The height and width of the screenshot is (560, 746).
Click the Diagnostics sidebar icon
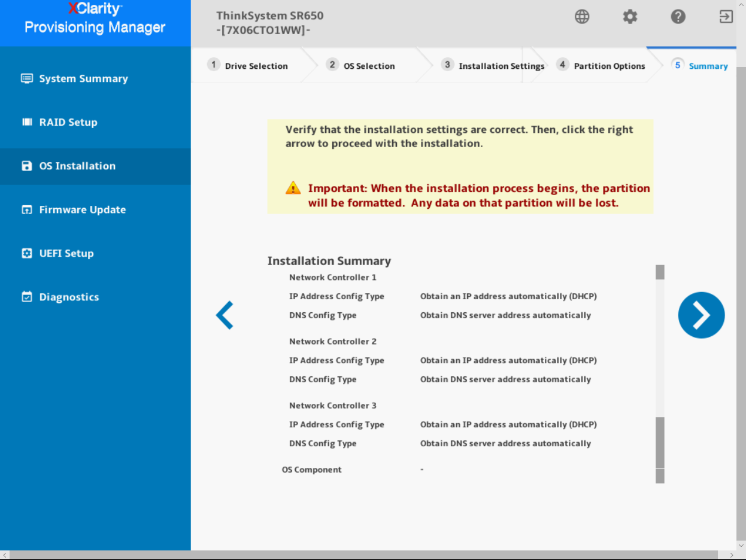(26, 297)
